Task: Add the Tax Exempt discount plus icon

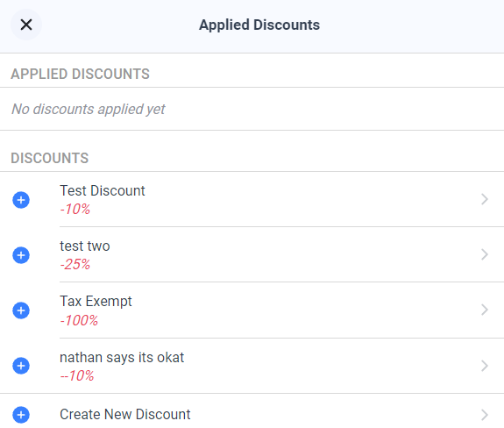Action: pyautogui.click(x=21, y=310)
